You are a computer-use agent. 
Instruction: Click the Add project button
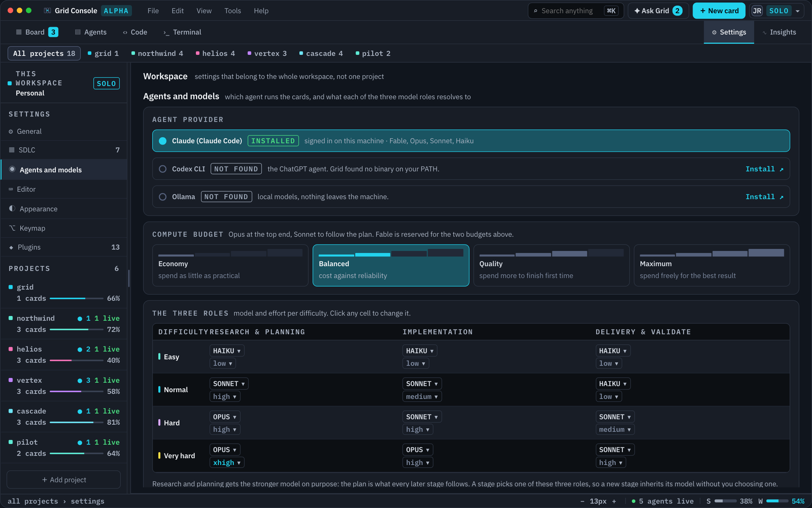[x=64, y=480]
